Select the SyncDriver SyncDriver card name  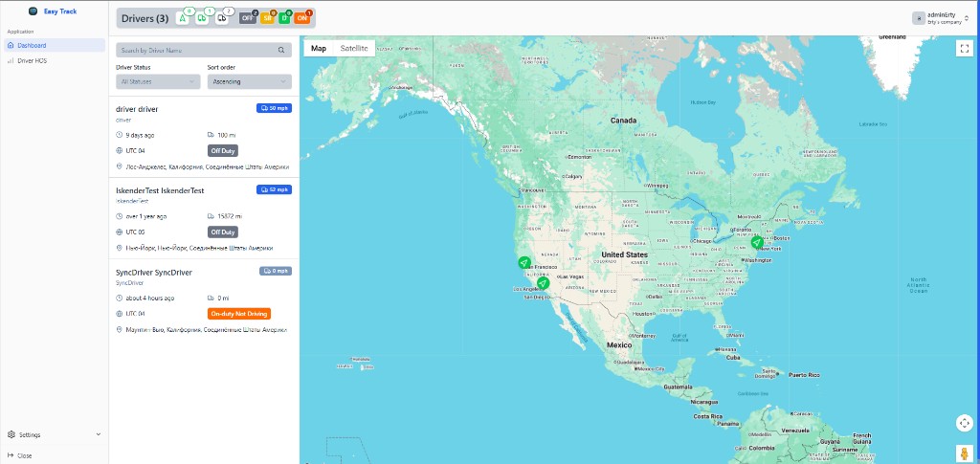[154, 273]
